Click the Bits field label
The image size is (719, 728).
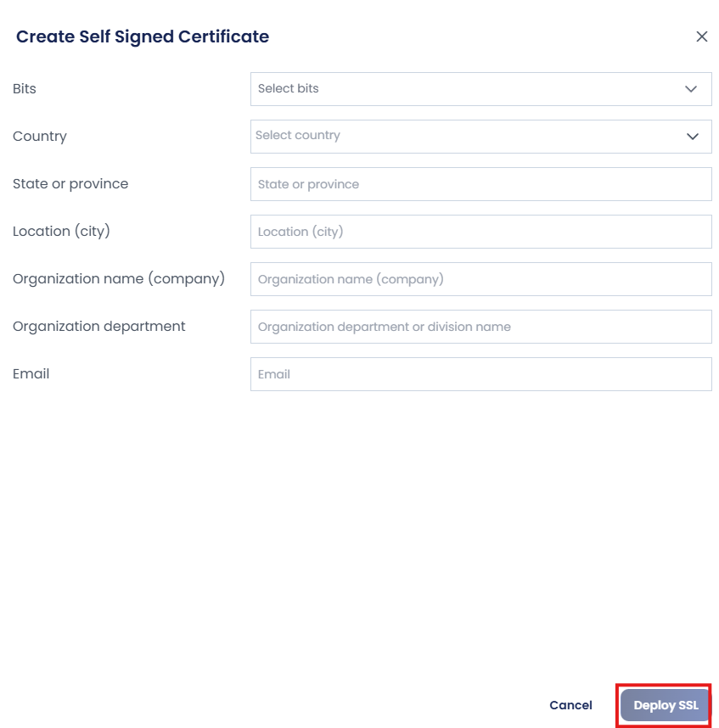click(24, 89)
